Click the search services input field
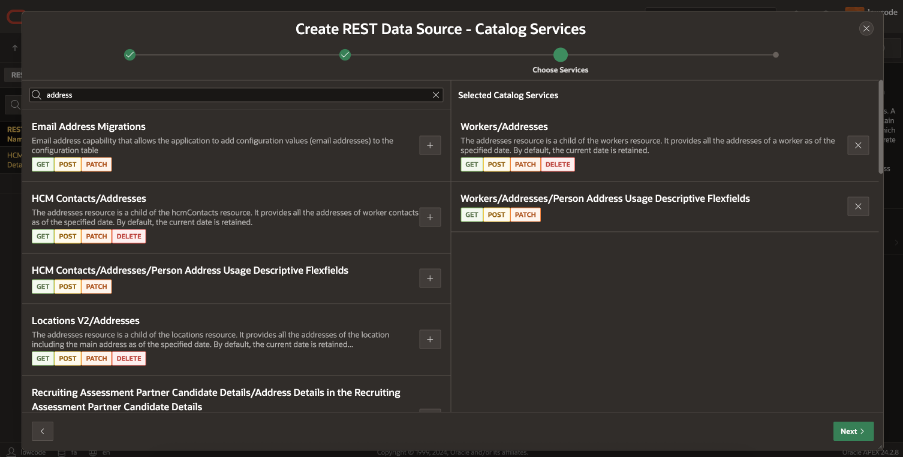904x458 pixels. pyautogui.click(x=235, y=95)
